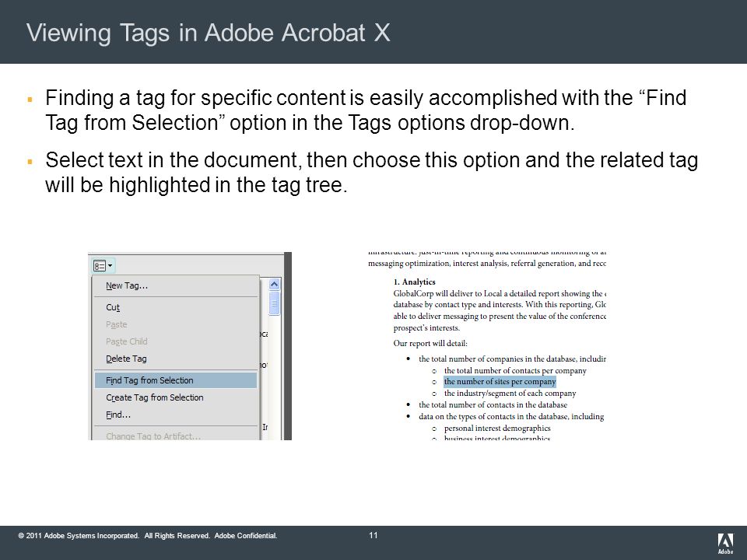The image size is (747, 560).
Task: Click the '1. Analytics' heading in document
Action: (x=414, y=282)
